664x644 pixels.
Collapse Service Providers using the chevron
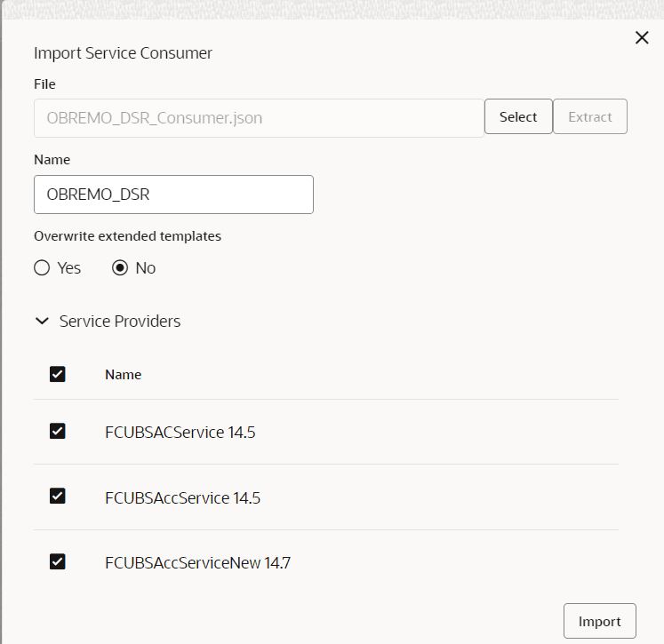tap(42, 322)
